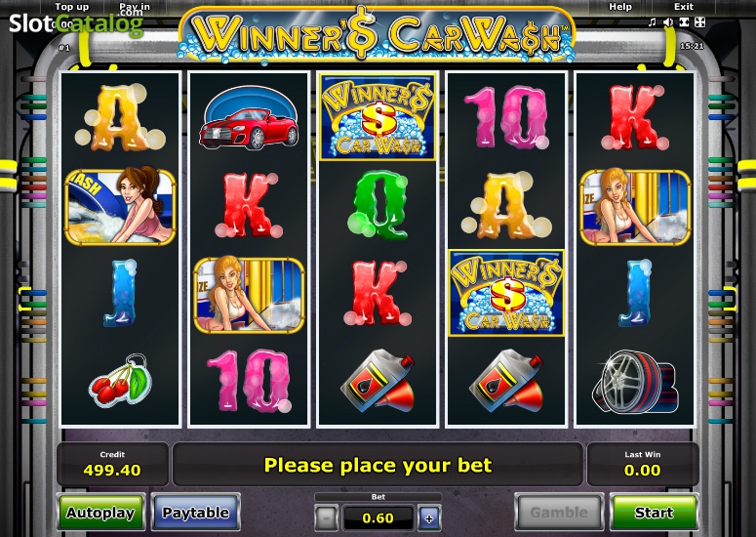Mute sound with the speaker icon
Image resolution: width=756 pixels, height=537 pixels.
click(x=668, y=22)
